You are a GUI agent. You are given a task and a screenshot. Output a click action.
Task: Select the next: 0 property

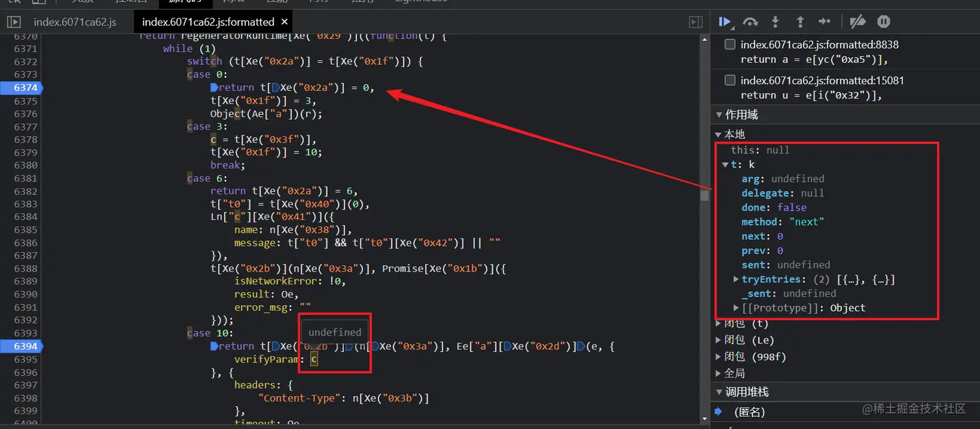762,237
